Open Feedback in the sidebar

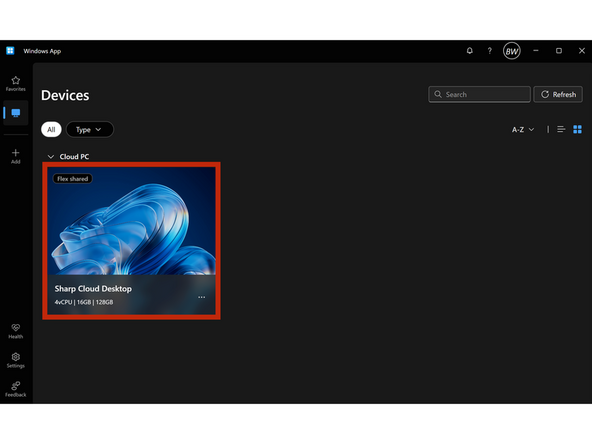(x=15, y=389)
